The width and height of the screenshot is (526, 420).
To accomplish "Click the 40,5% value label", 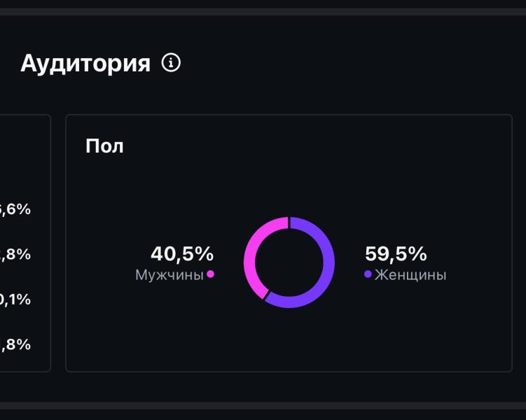I will click(182, 253).
